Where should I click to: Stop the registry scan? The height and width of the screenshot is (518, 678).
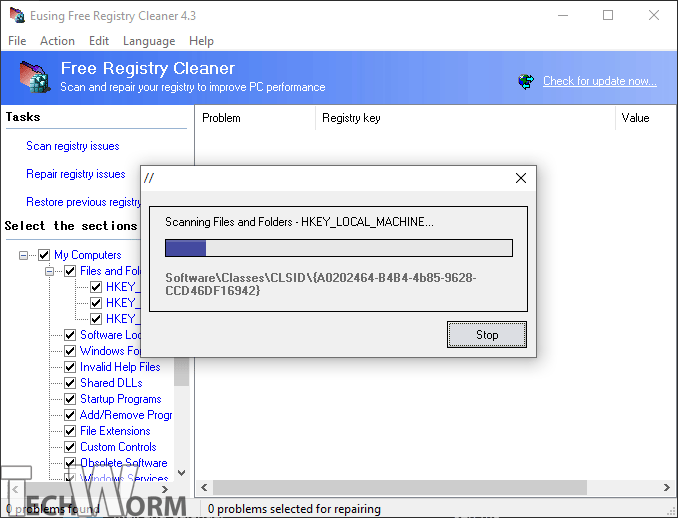(487, 335)
